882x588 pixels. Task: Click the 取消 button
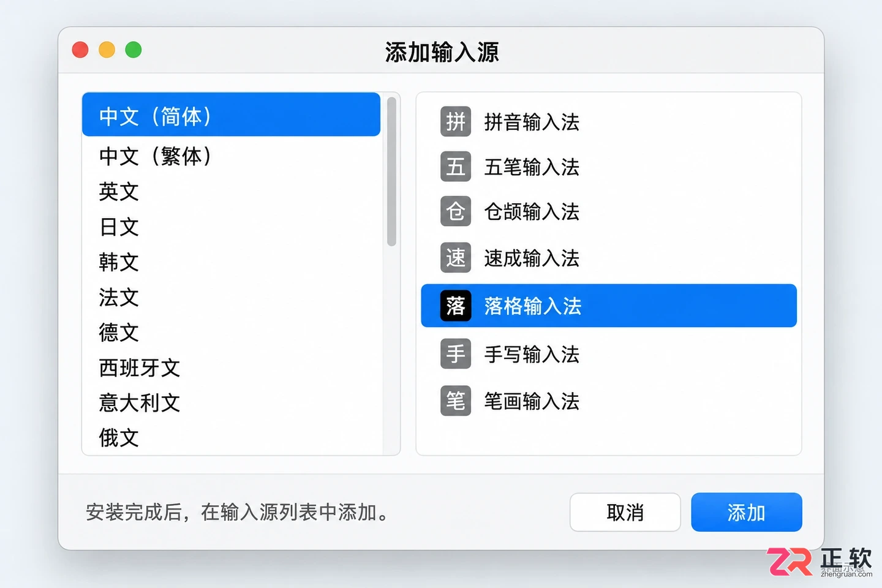click(x=625, y=512)
